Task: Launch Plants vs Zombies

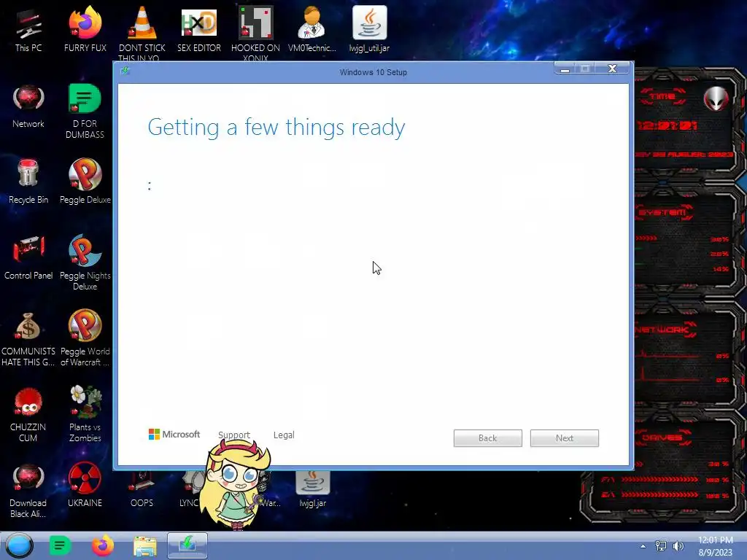Action: (85, 413)
